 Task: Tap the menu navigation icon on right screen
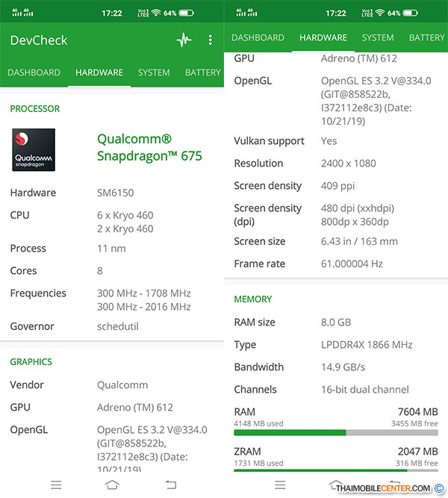[x=280, y=485]
